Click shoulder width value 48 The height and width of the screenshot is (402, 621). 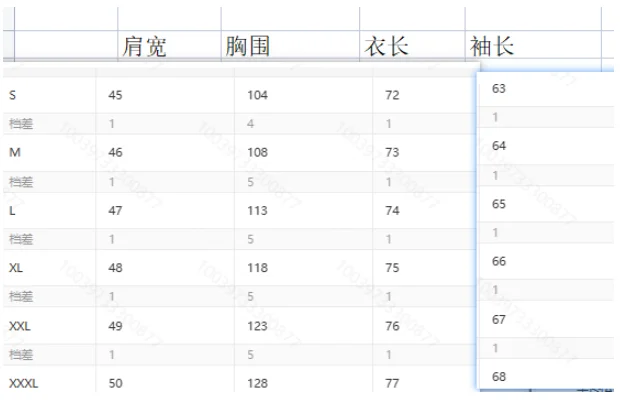pos(115,268)
